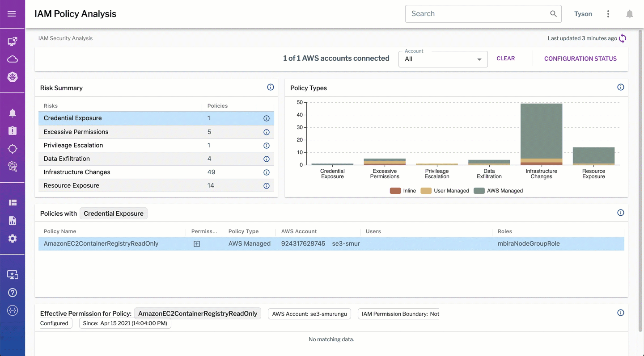
Task: Select Excessive Permissions risk row
Action: point(156,132)
